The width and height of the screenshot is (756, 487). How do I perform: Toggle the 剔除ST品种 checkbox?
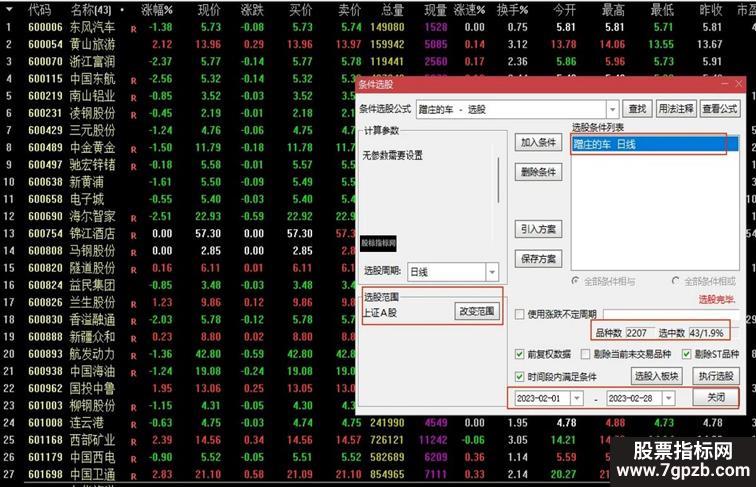[x=687, y=354]
